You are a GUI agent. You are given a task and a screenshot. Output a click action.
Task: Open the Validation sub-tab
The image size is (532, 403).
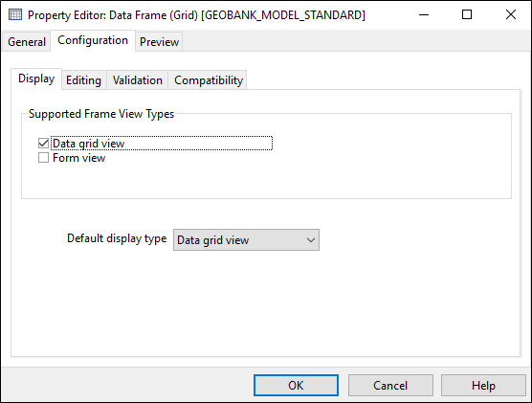tap(138, 80)
